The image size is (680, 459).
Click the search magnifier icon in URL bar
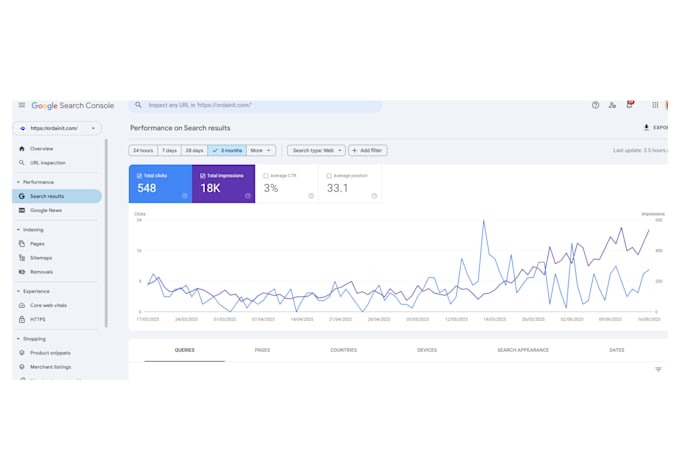point(138,105)
